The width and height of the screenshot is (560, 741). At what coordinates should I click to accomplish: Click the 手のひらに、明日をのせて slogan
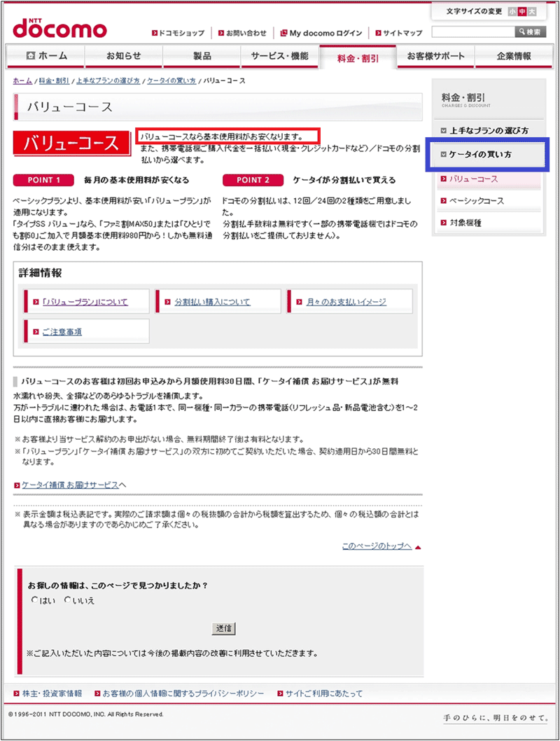pos(496,718)
